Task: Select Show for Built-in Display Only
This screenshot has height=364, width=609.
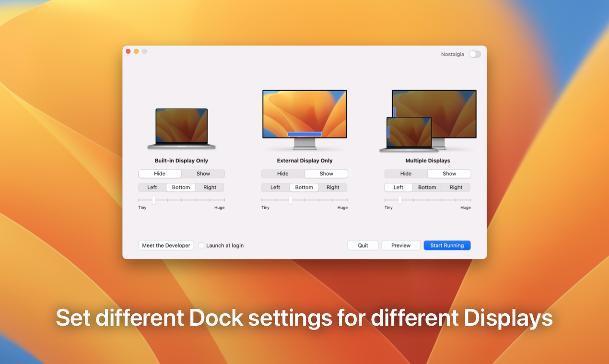Action: [203, 174]
